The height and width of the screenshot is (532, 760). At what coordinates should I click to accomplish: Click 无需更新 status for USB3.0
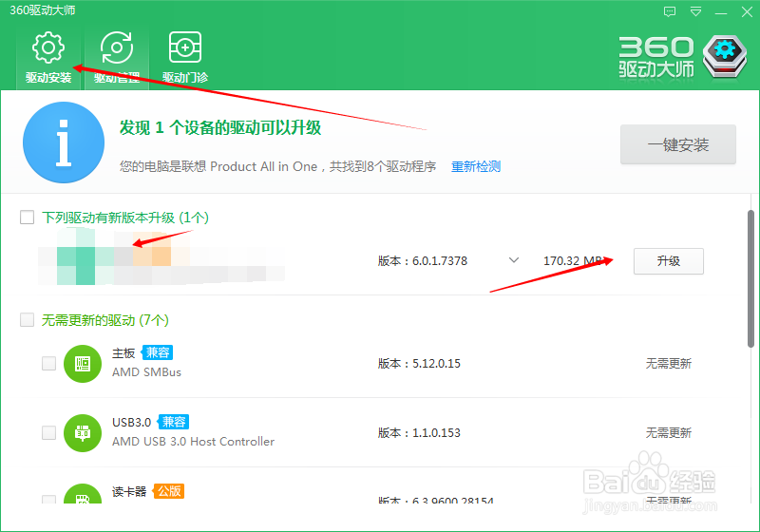(669, 432)
